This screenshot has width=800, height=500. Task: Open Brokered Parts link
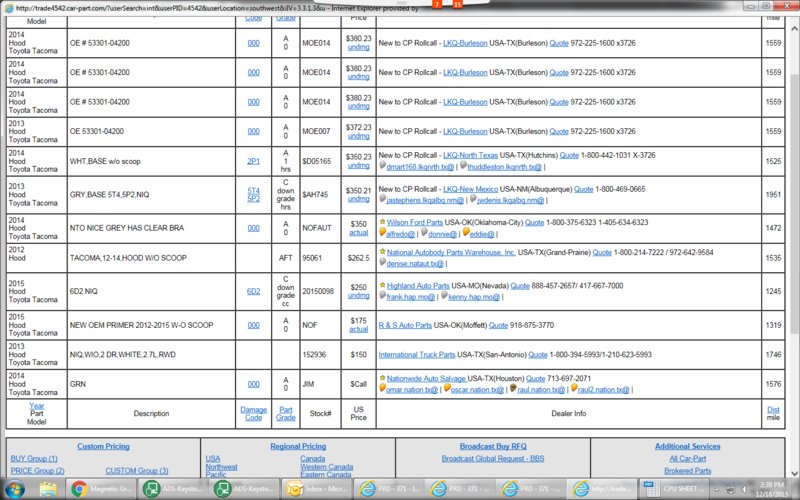688,470
